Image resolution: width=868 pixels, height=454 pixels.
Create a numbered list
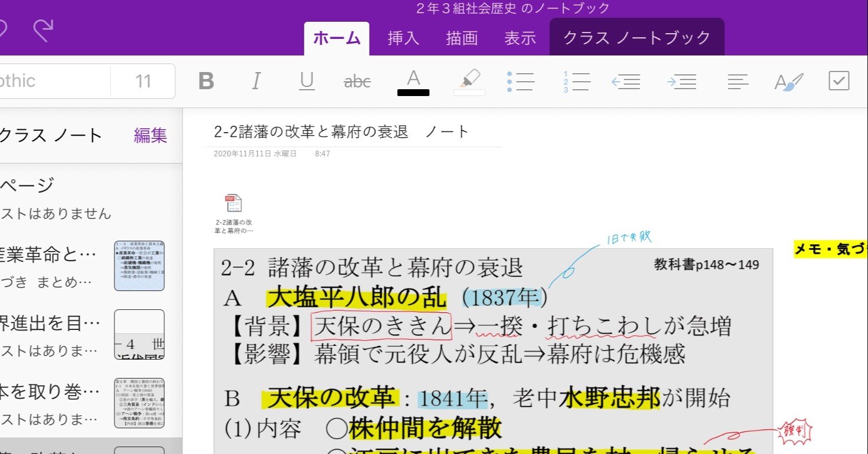pos(575,81)
